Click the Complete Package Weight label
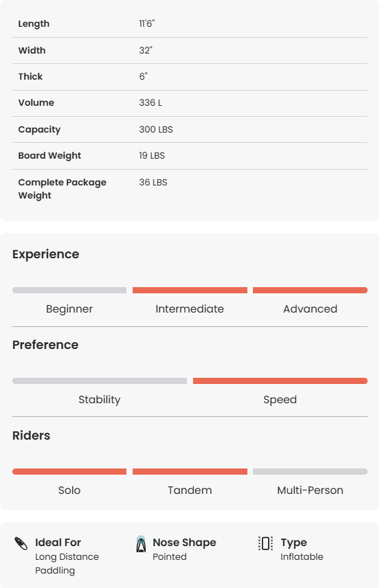380x588 pixels. [x=63, y=189]
